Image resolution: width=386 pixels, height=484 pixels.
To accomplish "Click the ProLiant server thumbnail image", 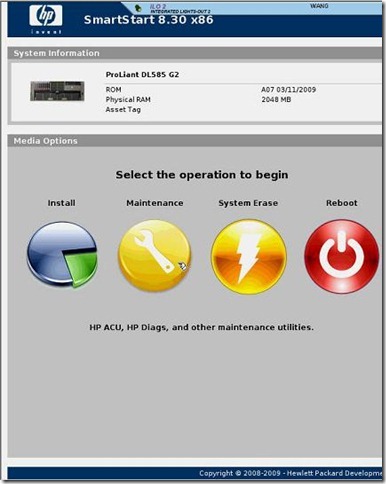I will [57, 91].
